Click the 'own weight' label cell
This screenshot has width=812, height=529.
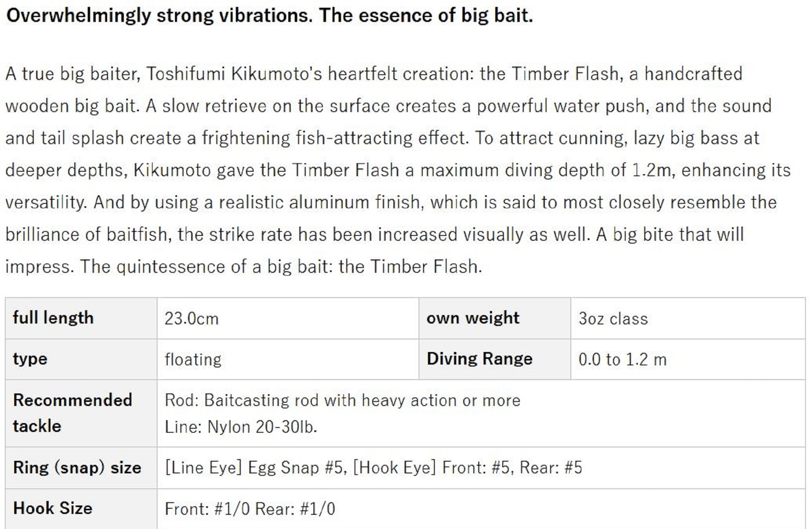tap(473, 318)
